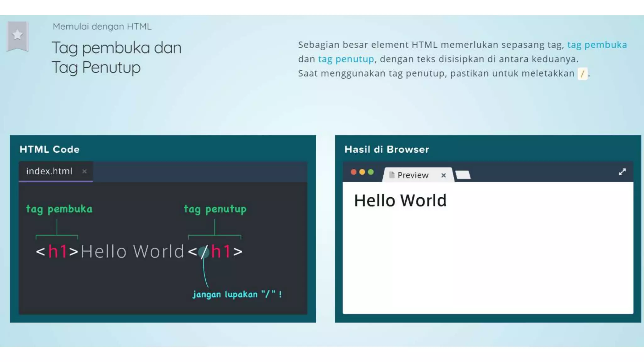The height and width of the screenshot is (362, 644).
Task: Click the opening h1 tag in code
Action: pos(57,251)
